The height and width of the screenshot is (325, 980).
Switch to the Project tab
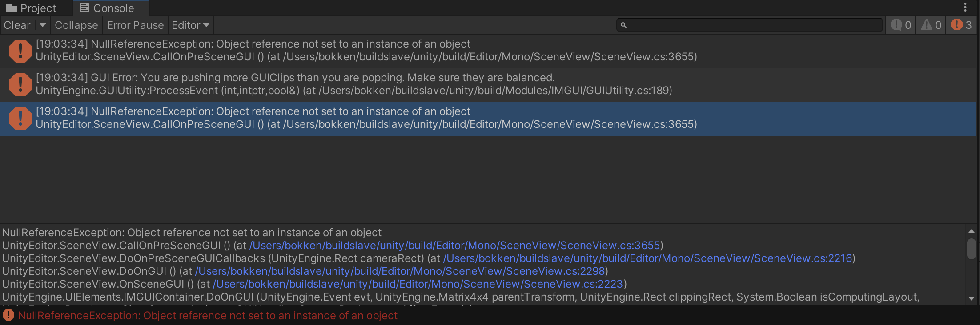(x=32, y=8)
